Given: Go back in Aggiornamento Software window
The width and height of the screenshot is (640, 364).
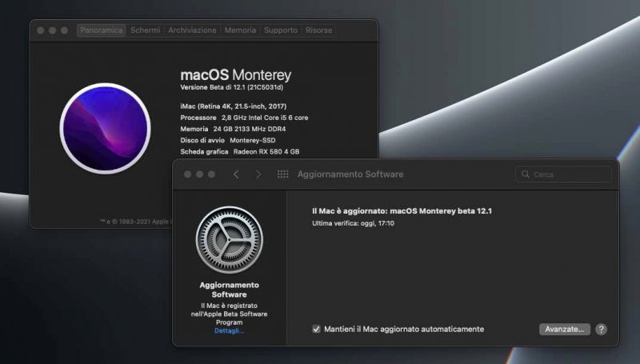Looking at the screenshot, I should [x=236, y=174].
